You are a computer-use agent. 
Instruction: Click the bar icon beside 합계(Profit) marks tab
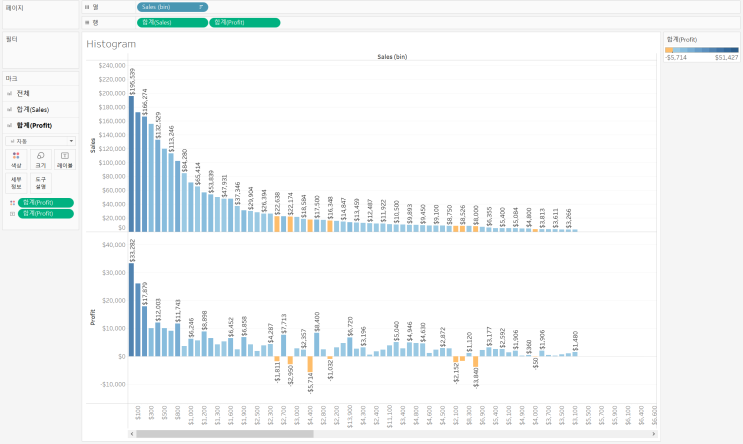click(9, 126)
